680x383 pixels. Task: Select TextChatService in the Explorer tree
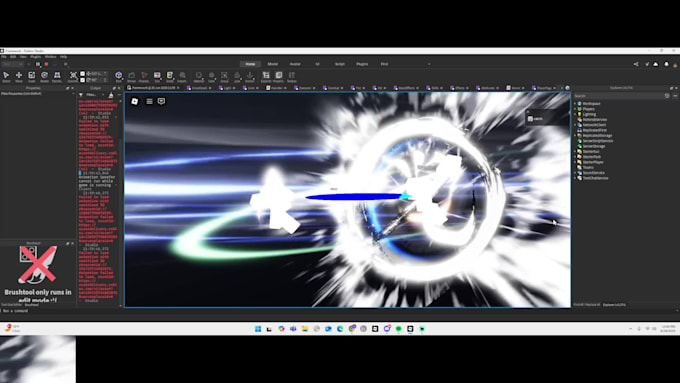[595, 178]
